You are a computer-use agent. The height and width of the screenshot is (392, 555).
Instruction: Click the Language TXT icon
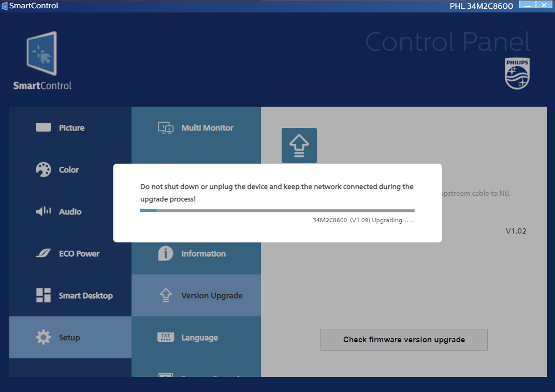[166, 337]
